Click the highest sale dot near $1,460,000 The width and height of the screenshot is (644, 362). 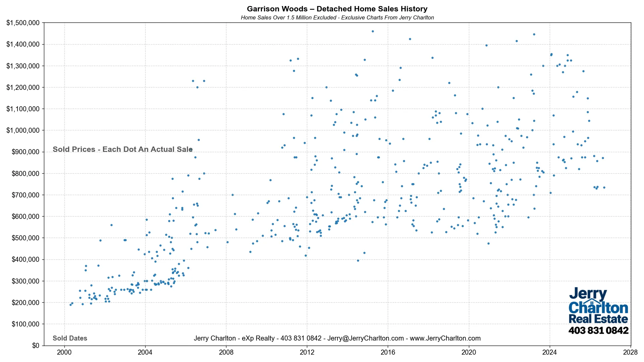pos(373,31)
